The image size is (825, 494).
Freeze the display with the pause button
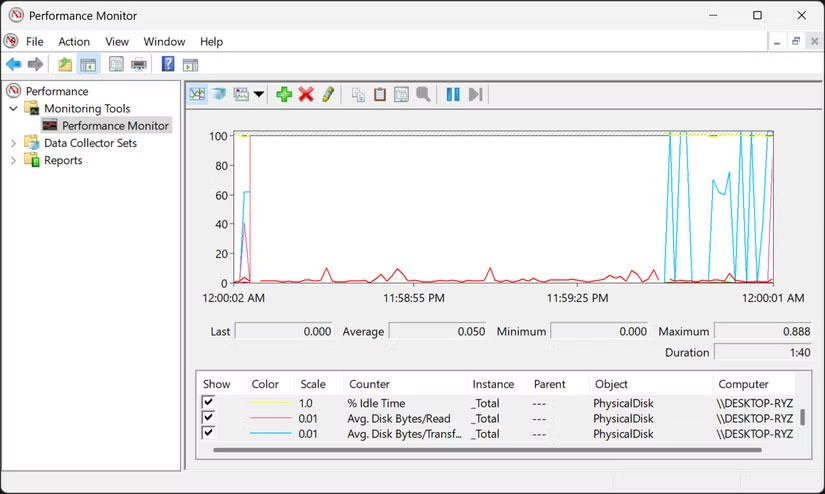(x=453, y=94)
